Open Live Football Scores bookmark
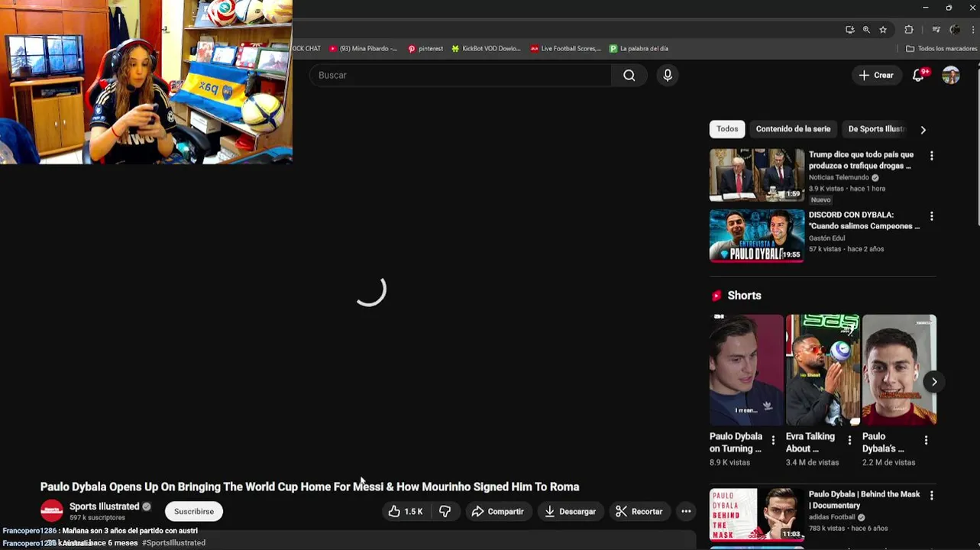The image size is (980, 550). pyautogui.click(x=566, y=48)
